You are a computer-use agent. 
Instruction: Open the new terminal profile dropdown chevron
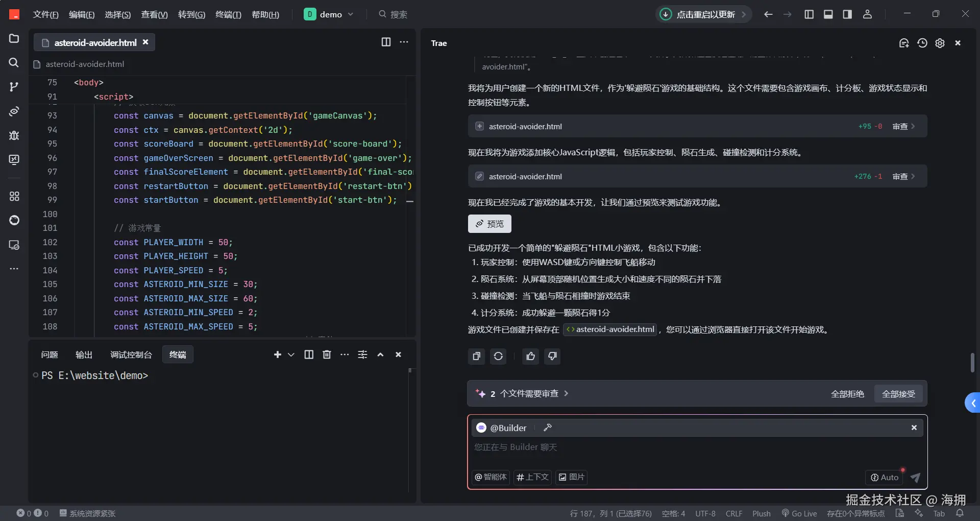click(291, 354)
